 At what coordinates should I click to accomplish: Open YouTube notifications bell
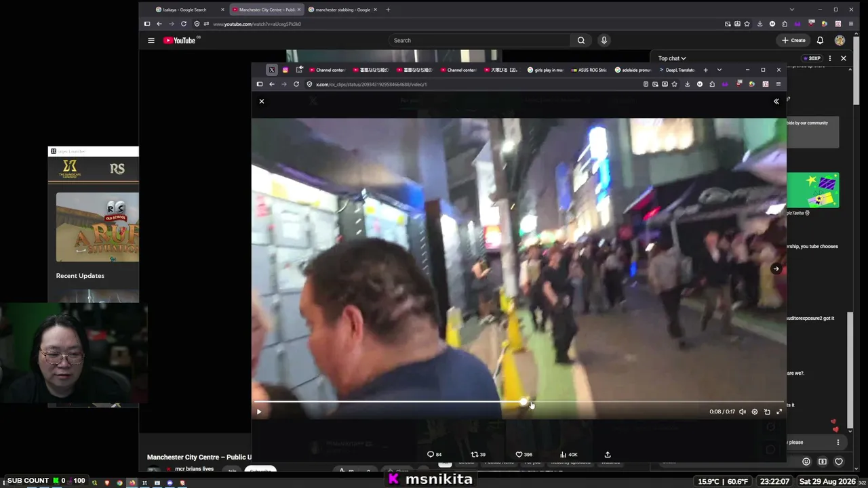[x=820, y=41]
